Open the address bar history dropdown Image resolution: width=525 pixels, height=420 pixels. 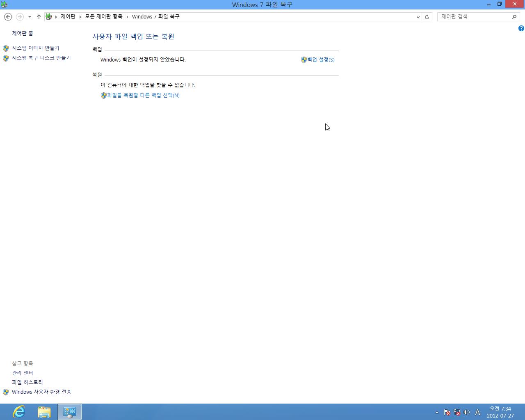pos(418,17)
